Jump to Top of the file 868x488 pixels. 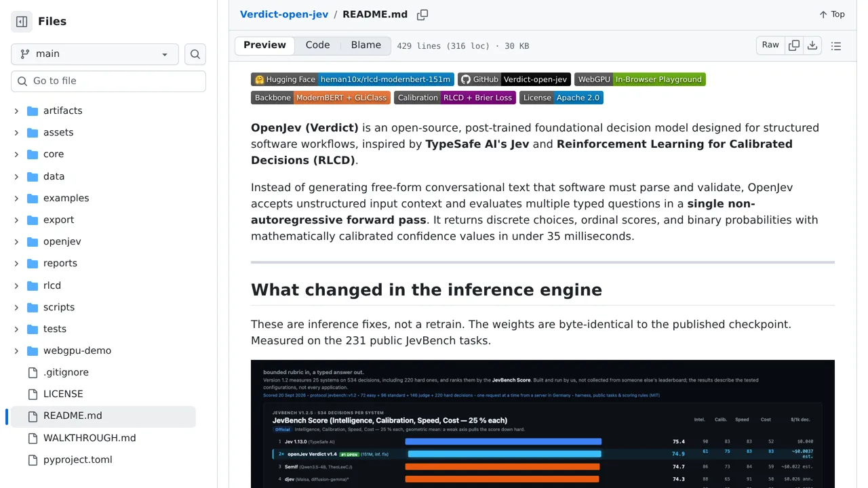pyautogui.click(x=832, y=14)
